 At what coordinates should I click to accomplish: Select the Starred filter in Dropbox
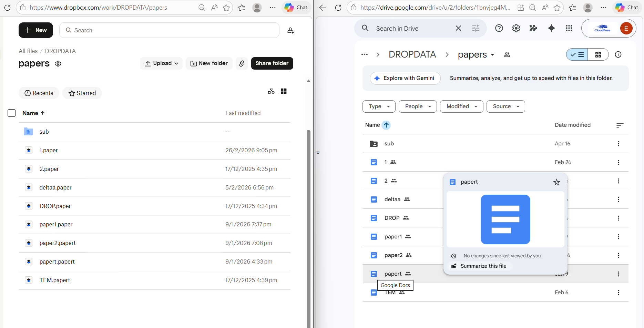pos(82,93)
